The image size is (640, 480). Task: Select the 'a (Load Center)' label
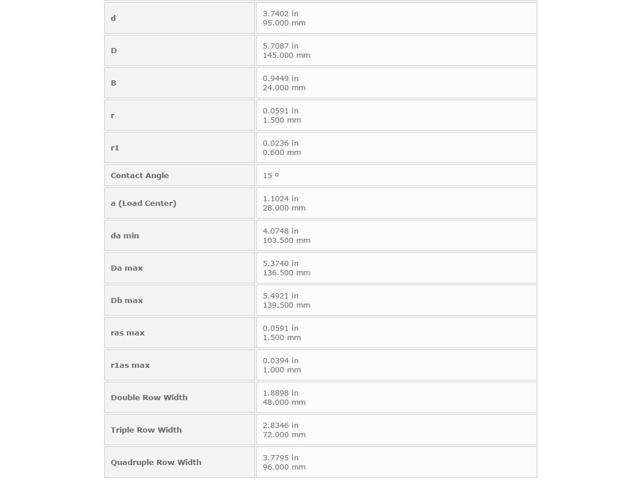(x=143, y=203)
